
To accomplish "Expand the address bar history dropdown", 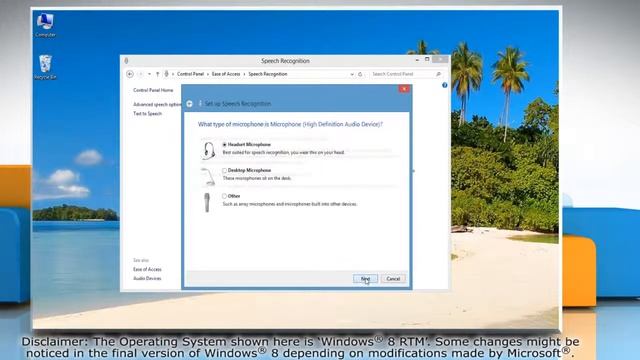I will coord(352,74).
